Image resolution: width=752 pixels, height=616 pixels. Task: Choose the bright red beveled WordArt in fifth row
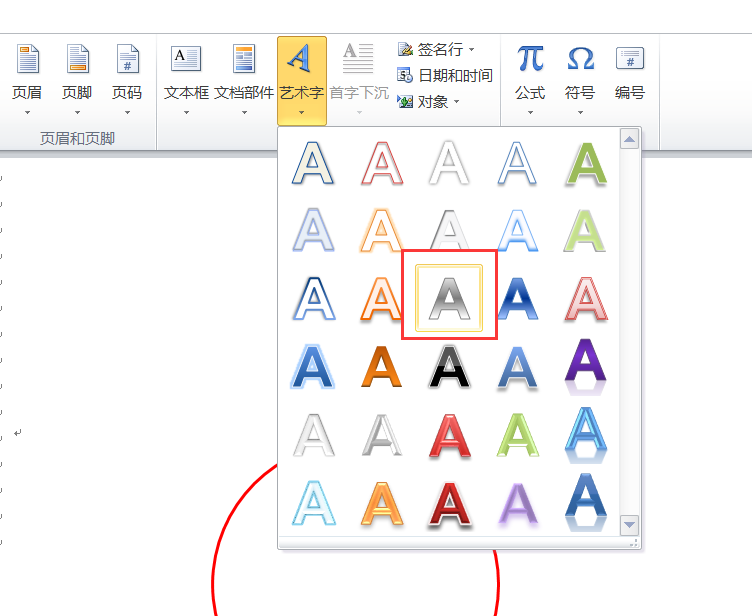tap(449, 436)
